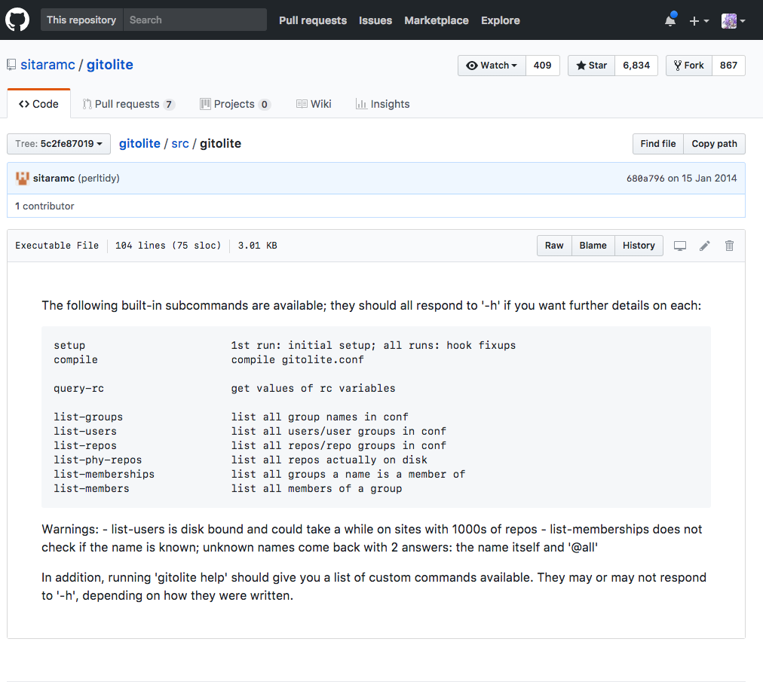Fork the gitolite repository
763x700 pixels.
688,66
